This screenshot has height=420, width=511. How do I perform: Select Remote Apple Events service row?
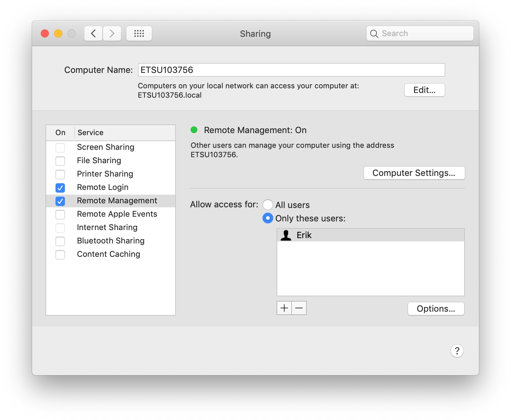[117, 214]
